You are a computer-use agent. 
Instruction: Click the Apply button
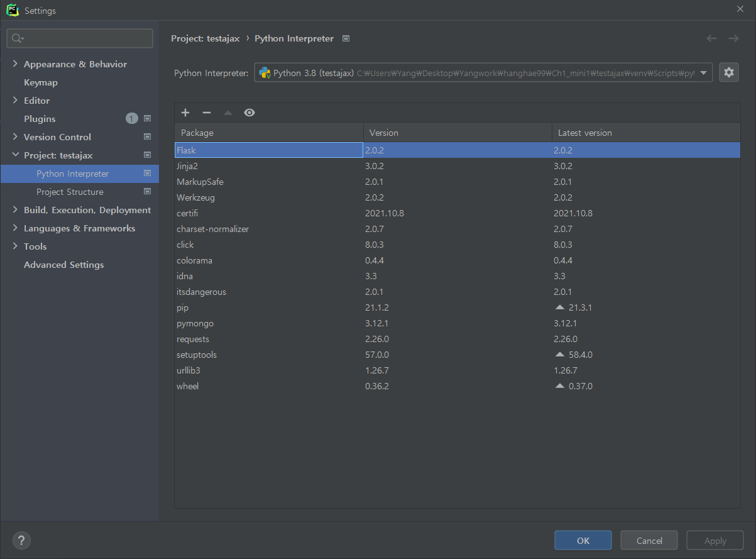point(715,541)
